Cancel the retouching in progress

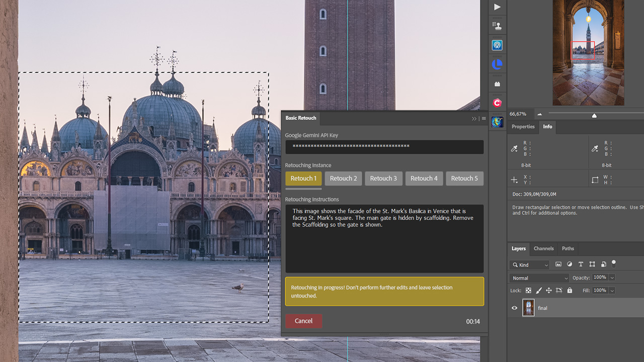(x=303, y=321)
